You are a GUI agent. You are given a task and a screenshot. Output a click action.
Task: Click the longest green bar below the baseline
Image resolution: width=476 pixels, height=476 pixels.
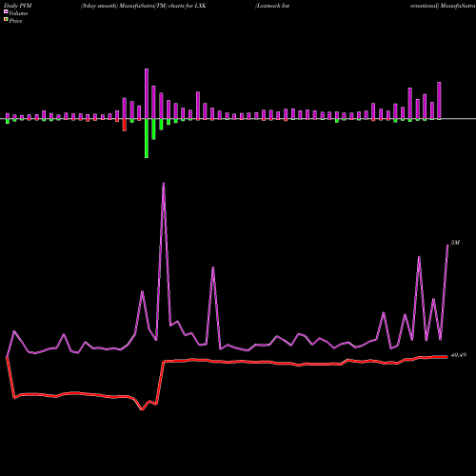tap(147, 138)
